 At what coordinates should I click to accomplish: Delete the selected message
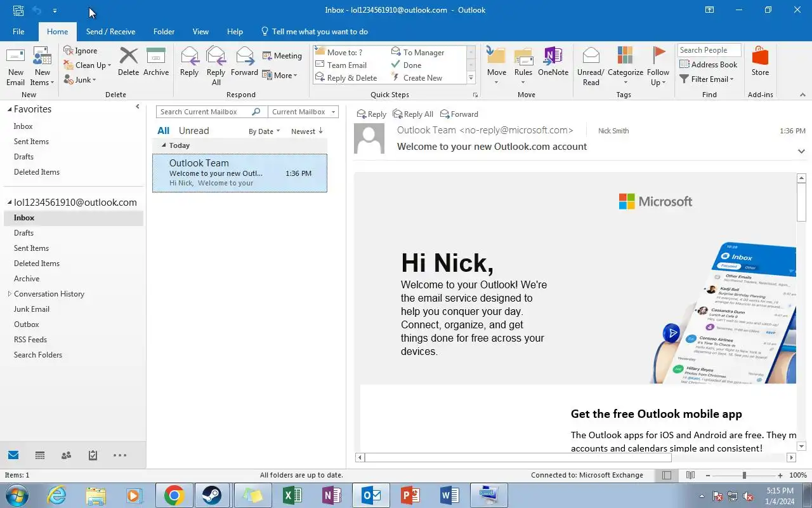128,62
